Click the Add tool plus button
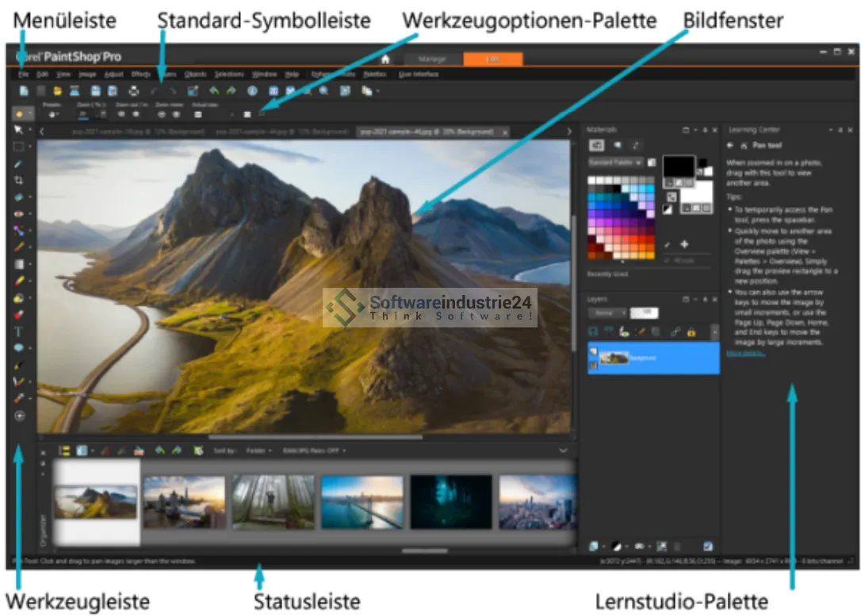This screenshot has width=861, height=616. point(20,415)
